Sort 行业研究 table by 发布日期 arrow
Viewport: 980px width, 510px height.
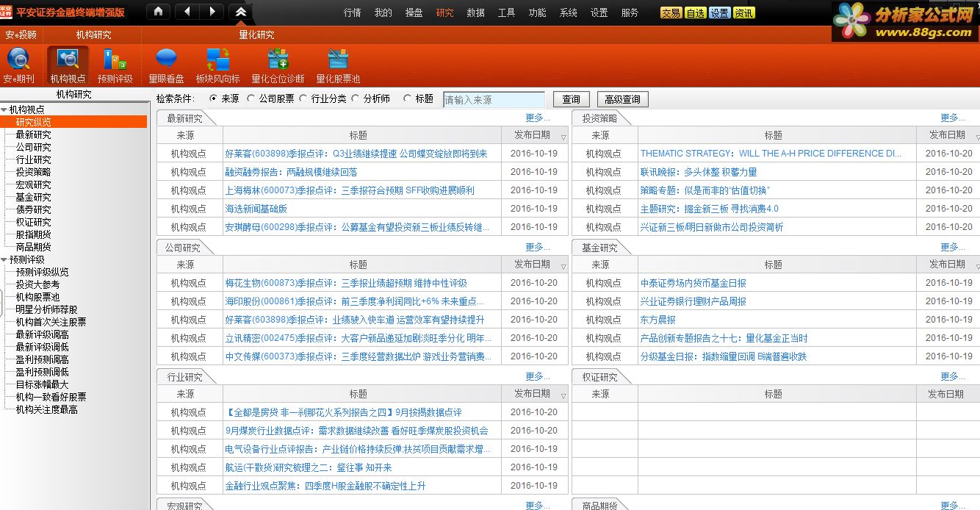563,395
